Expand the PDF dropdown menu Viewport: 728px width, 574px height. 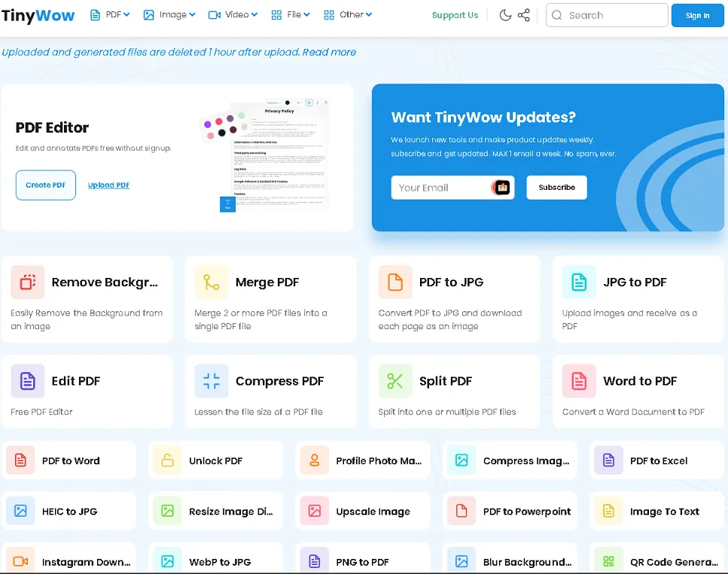coord(110,14)
